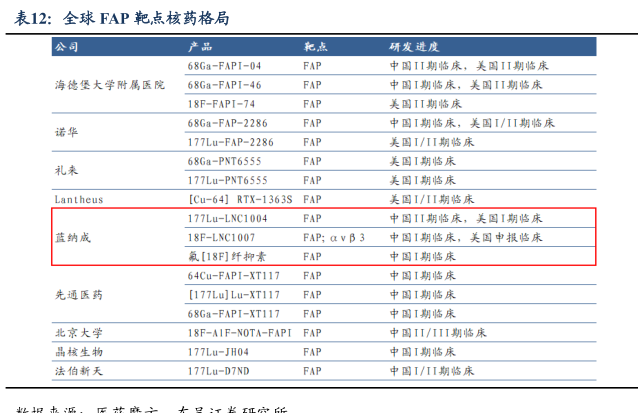The height and width of the screenshot is (413, 638).
Task: Click the 靶点 column header
Action: (316, 47)
